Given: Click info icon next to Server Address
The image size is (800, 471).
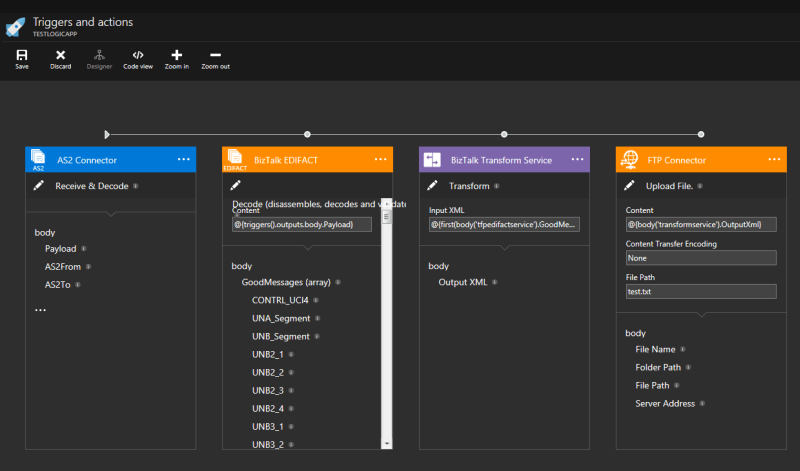Looking at the screenshot, I should (703, 403).
